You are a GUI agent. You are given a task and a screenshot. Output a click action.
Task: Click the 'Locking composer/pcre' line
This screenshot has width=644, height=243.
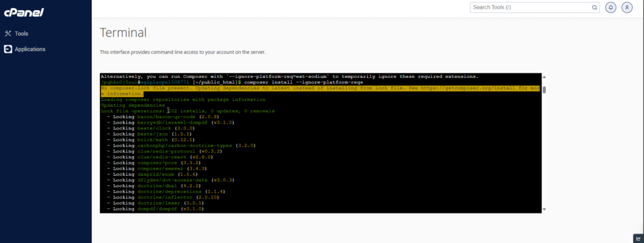click(154, 163)
